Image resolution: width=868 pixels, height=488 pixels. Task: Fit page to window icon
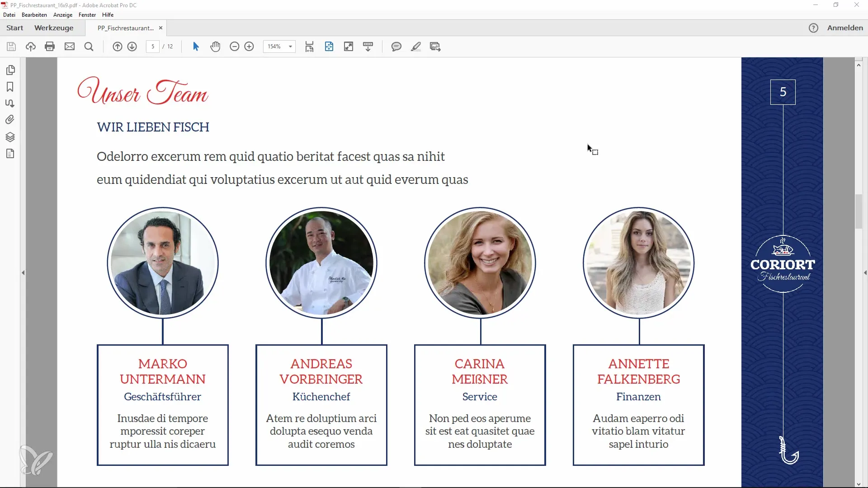[329, 47]
